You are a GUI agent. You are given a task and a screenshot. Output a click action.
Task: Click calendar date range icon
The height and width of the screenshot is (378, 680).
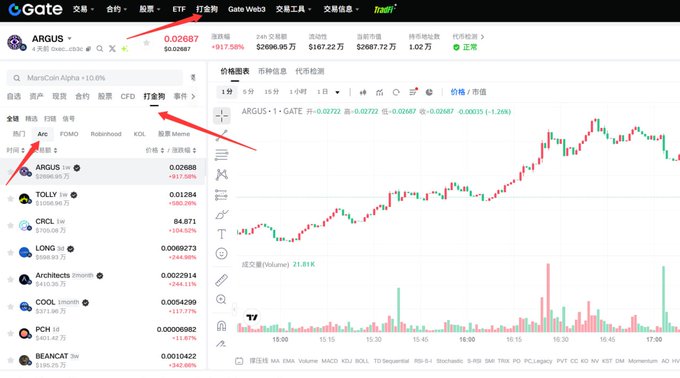pyautogui.click(x=239, y=361)
